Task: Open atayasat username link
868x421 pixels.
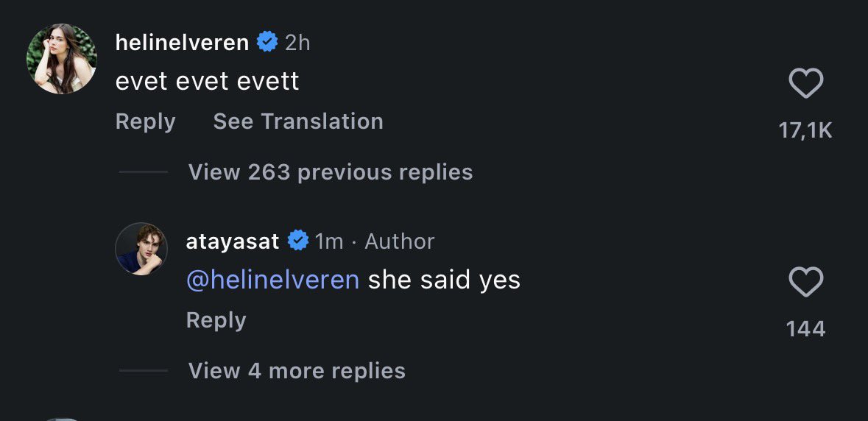Action: pos(233,241)
